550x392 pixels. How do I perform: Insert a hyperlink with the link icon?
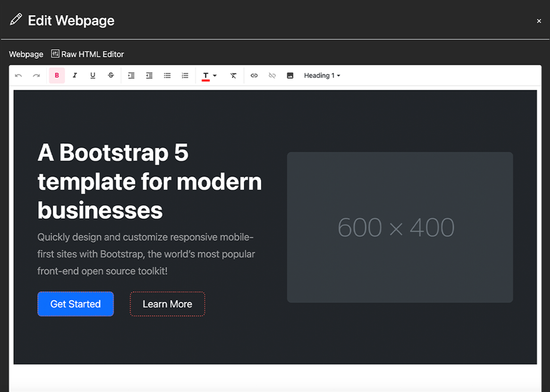point(254,75)
